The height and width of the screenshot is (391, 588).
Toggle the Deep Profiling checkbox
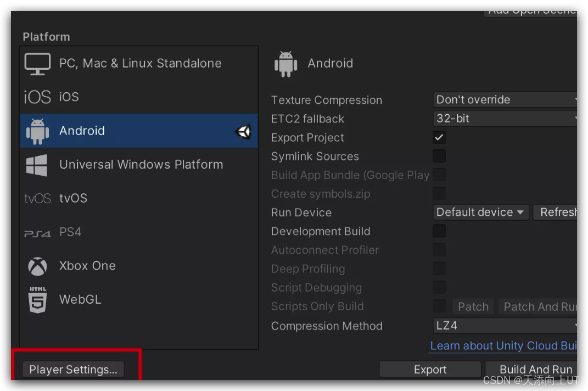point(439,269)
